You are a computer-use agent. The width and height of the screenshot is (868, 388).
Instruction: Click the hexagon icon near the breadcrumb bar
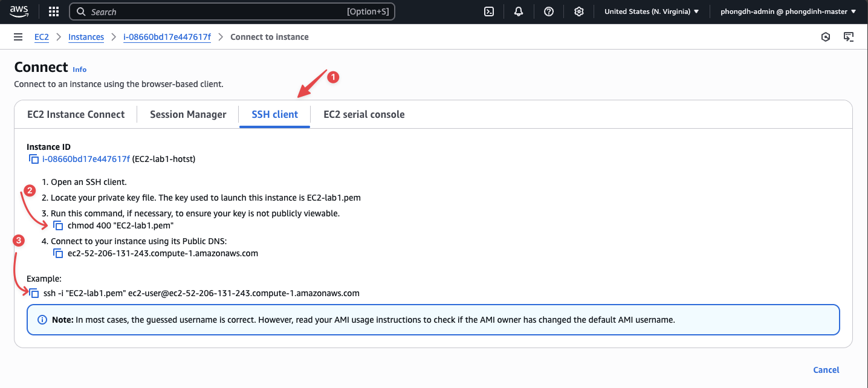826,37
